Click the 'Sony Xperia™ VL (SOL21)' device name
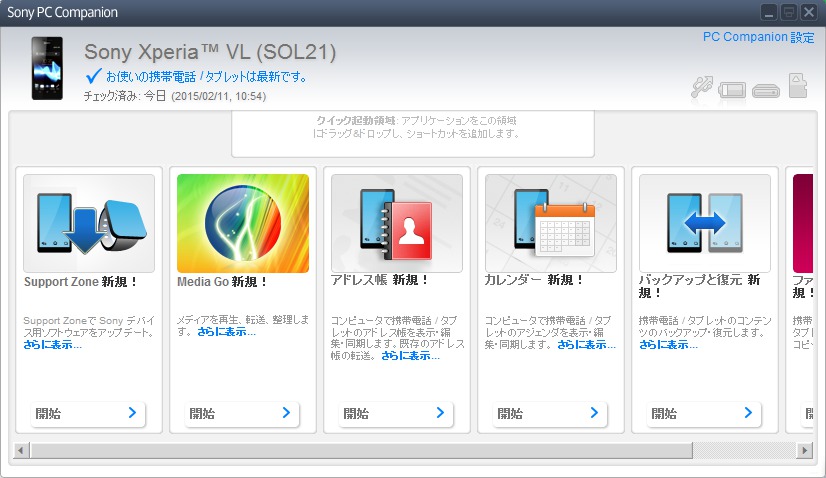 210,52
